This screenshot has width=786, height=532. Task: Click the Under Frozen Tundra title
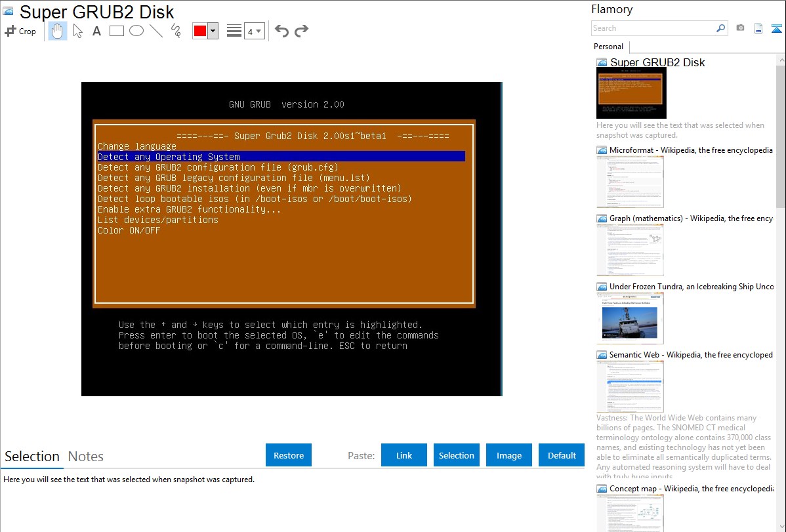[x=692, y=286]
